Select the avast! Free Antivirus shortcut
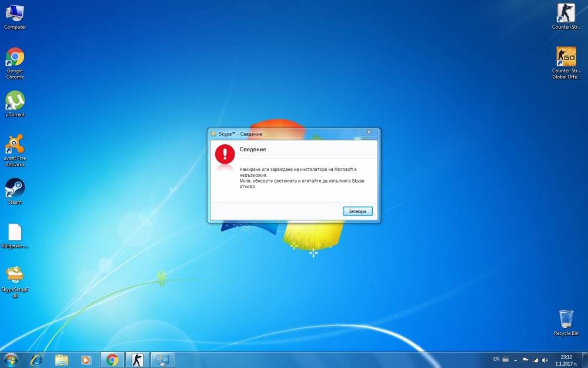Screen dimensions: 588x368 point(15,150)
